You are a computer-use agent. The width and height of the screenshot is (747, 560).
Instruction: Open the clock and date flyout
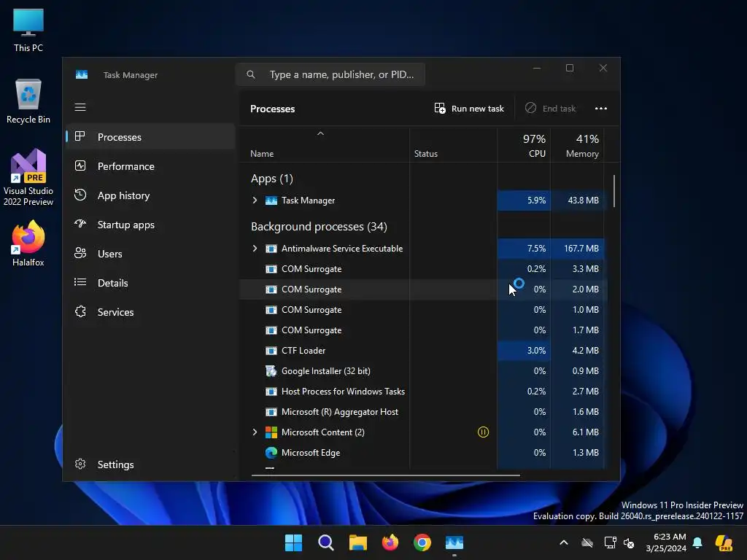pos(666,542)
